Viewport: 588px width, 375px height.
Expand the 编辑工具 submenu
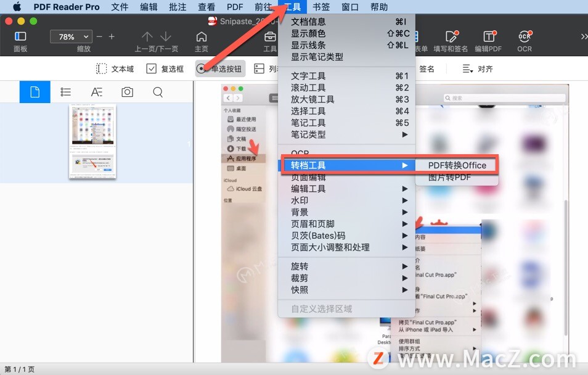pyautogui.click(x=346, y=189)
